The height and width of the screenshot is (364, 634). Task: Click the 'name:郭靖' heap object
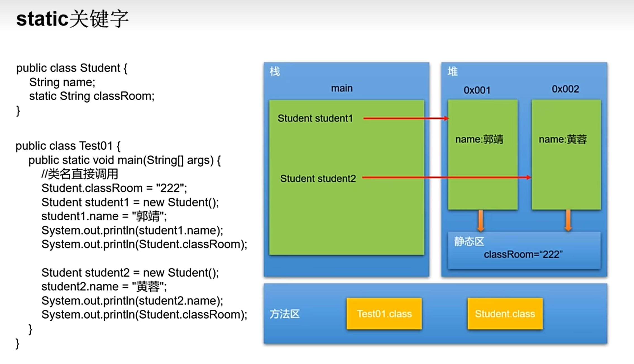(479, 139)
